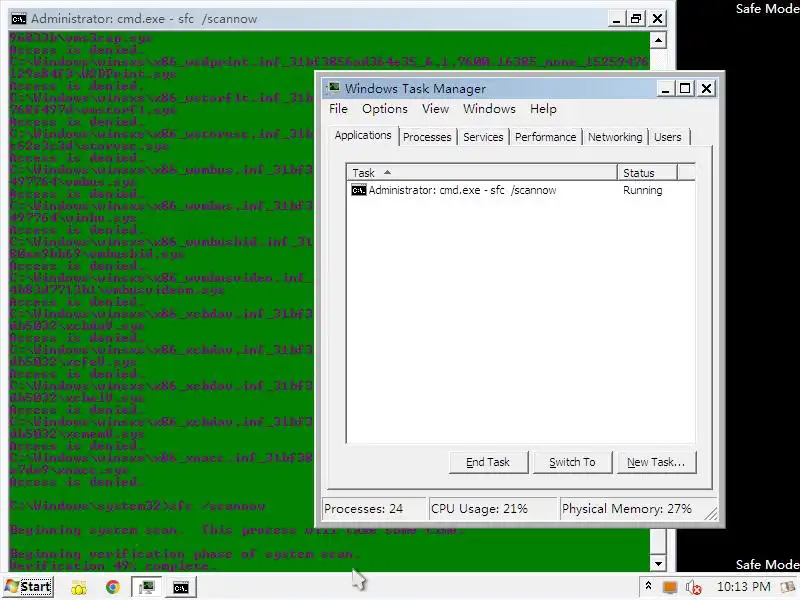Close the Windows Task Manager window
This screenshot has width=800, height=600.
tap(706, 89)
